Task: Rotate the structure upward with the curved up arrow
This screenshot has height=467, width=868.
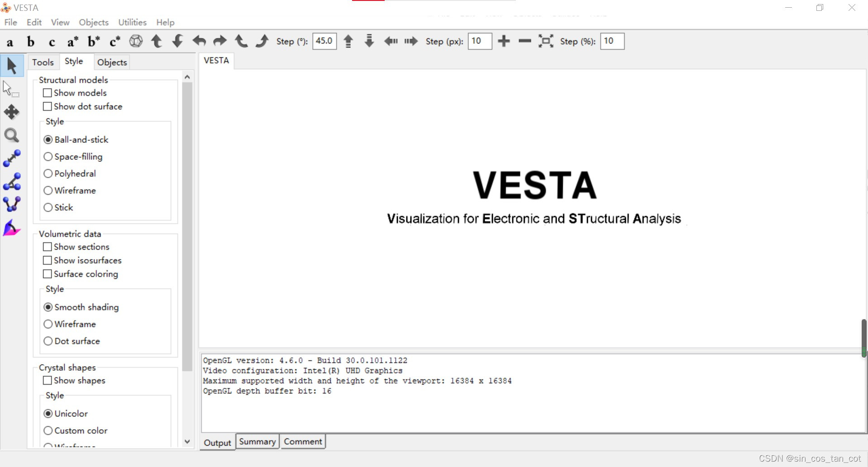Action: tap(157, 41)
